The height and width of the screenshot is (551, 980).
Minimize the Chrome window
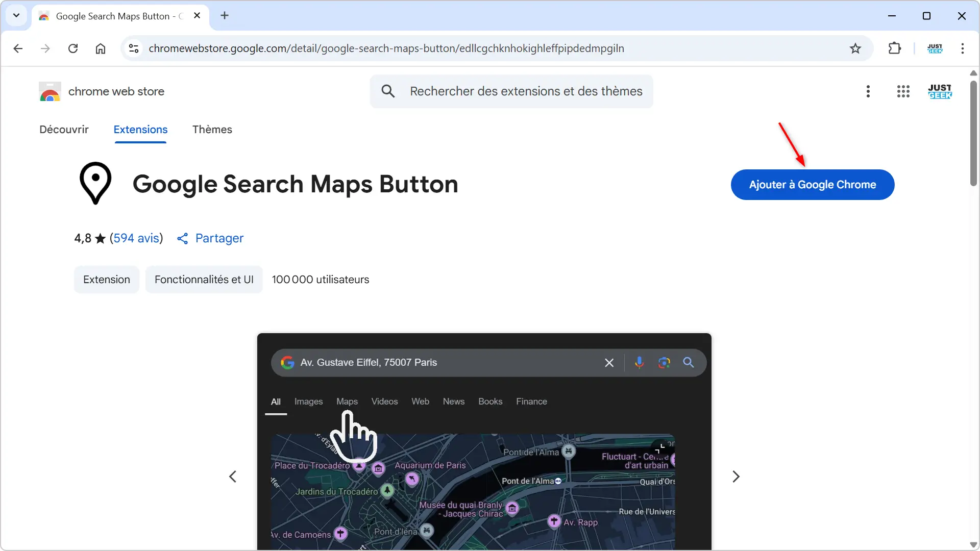(892, 16)
